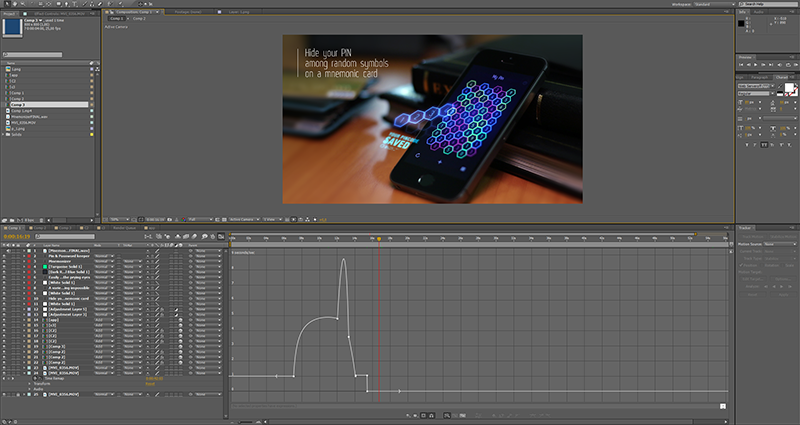800x425 pixels.
Task: Click Reset link for layer 24 Transform
Action: [150, 384]
